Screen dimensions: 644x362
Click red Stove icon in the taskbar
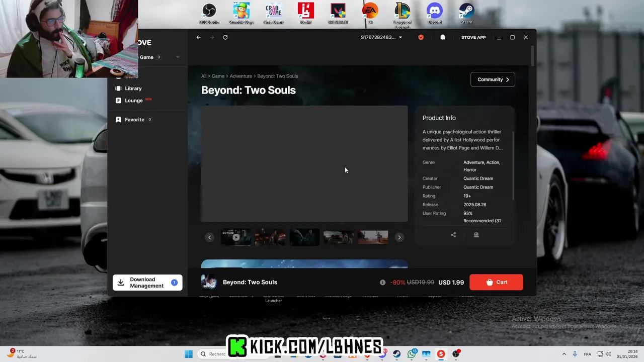(441, 354)
